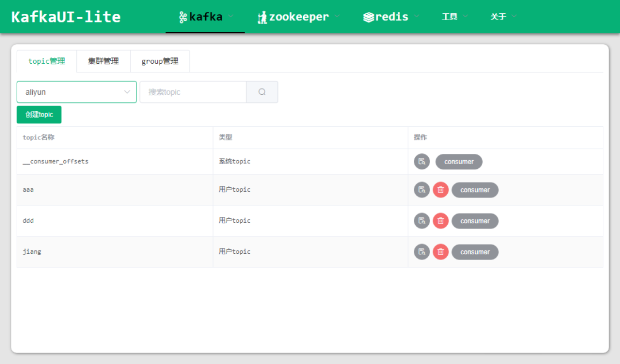The image size is (620, 364).
Task: Delete the ddd topic
Action: (x=440, y=221)
